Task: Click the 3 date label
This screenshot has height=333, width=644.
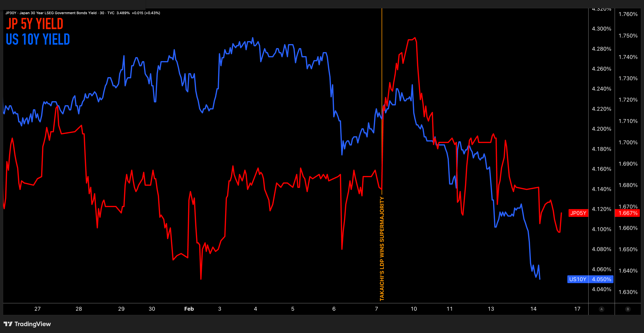Action: tap(220, 309)
